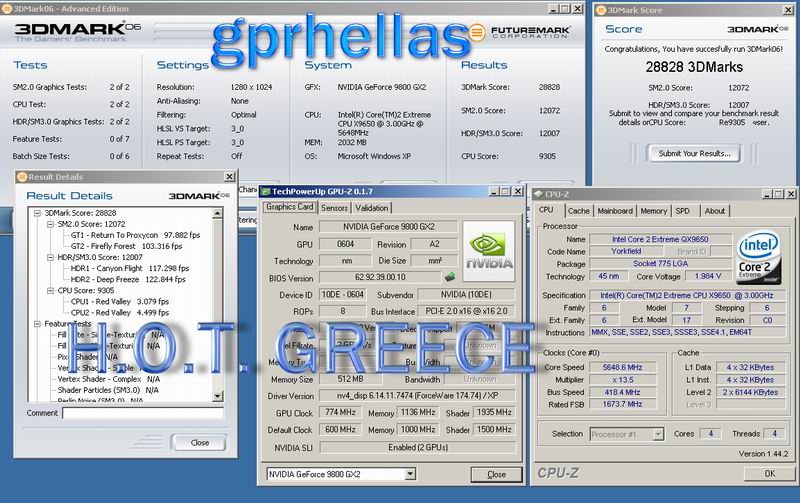Click the 3DMark Score window title icon
Image resolution: width=800 pixels, height=503 pixels.
[x=601, y=10]
